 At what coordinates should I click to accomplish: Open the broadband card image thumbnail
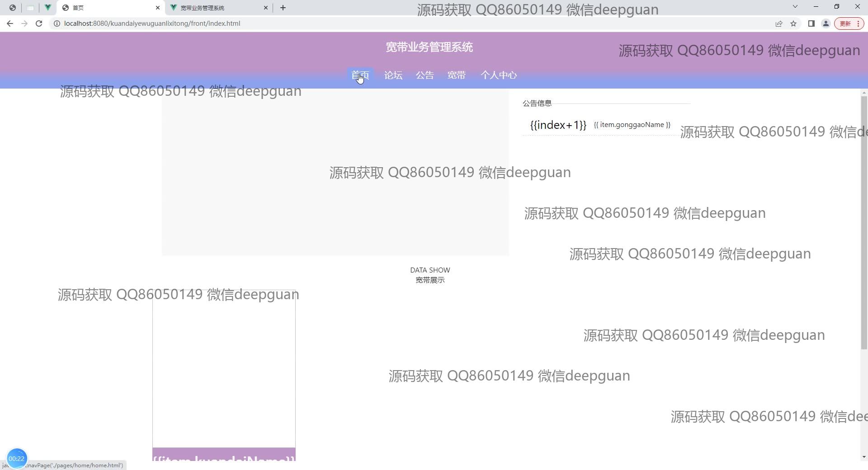click(x=224, y=369)
